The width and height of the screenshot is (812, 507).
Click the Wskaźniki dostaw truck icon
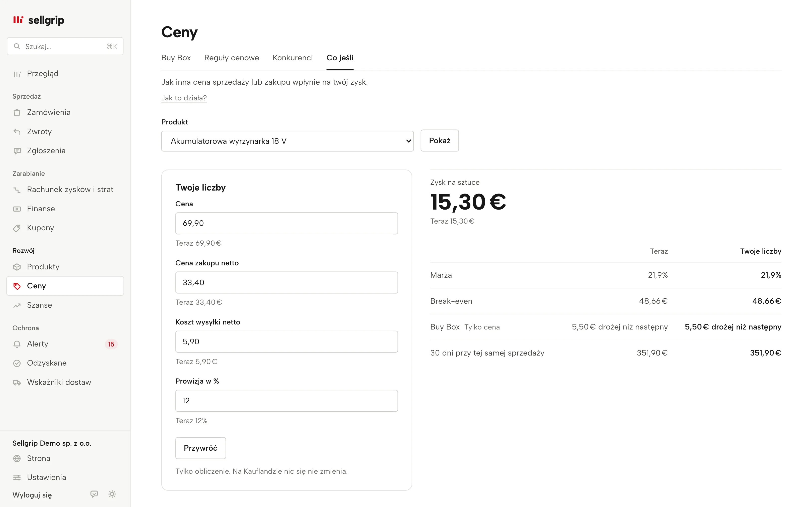(17, 383)
